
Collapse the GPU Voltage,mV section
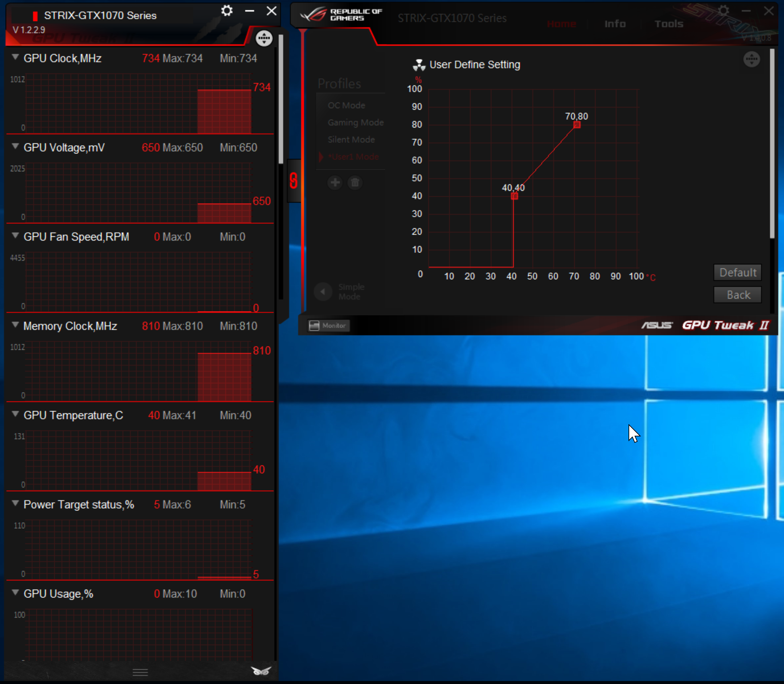(15, 146)
